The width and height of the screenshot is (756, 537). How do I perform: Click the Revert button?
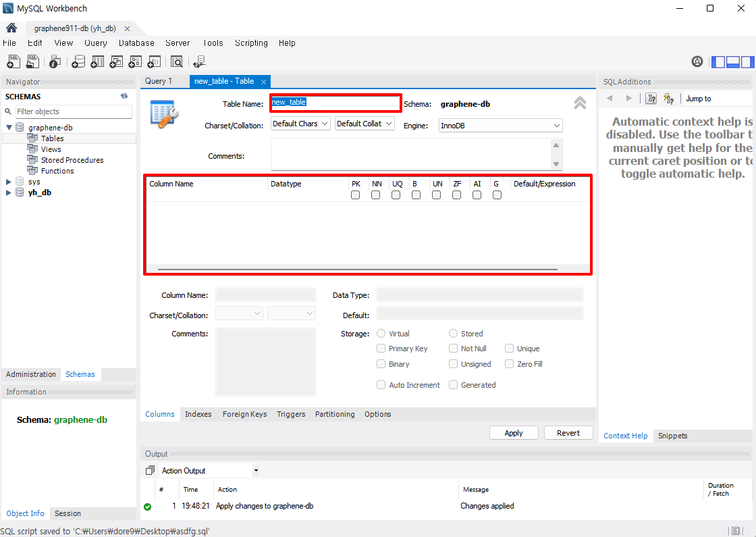point(568,433)
